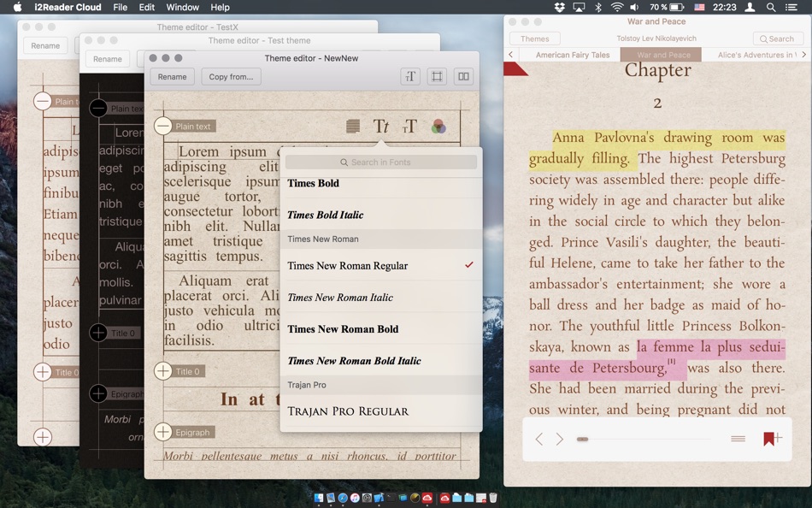The image size is (812, 508).
Task: Select the Times Bold Italic font
Action: (381, 214)
